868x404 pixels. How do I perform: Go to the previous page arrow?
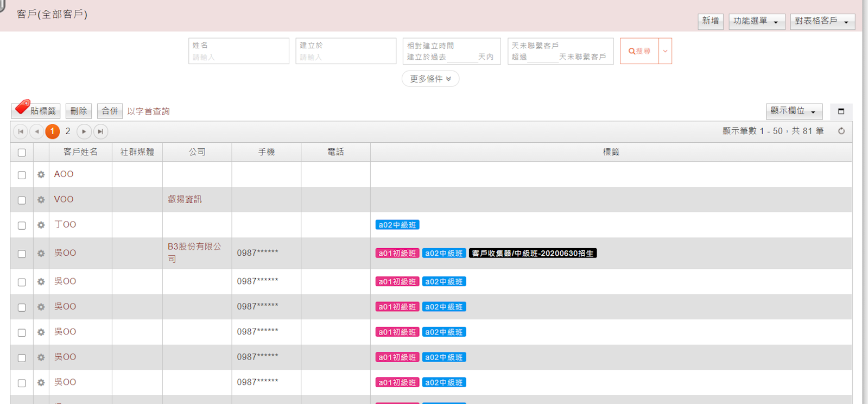tap(37, 131)
